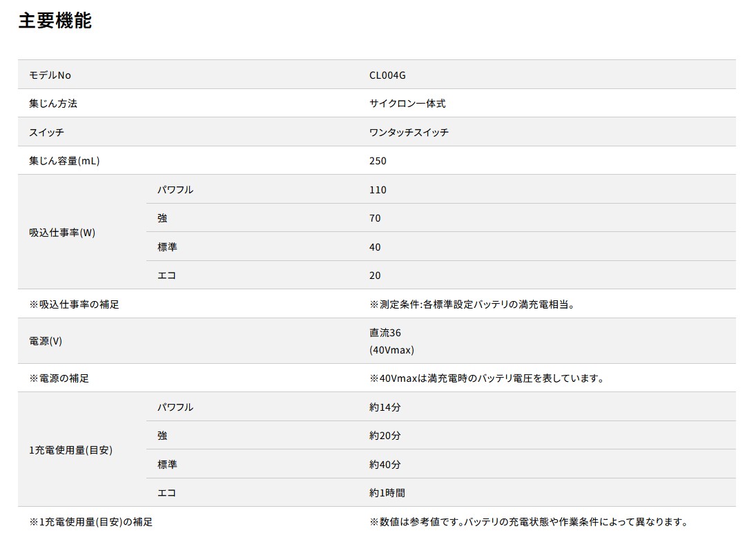756x533 pixels.
Task: Click the サイクロン一体式 value
Action: pyautogui.click(x=407, y=104)
